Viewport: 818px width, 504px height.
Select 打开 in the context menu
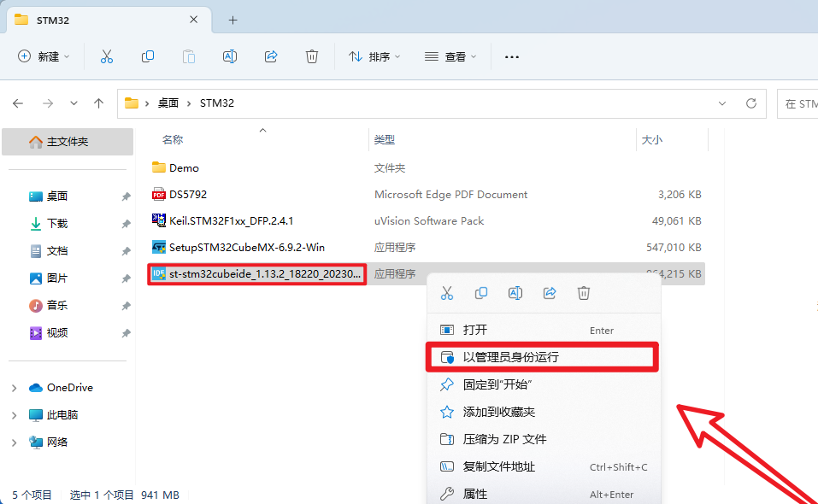tap(544, 330)
